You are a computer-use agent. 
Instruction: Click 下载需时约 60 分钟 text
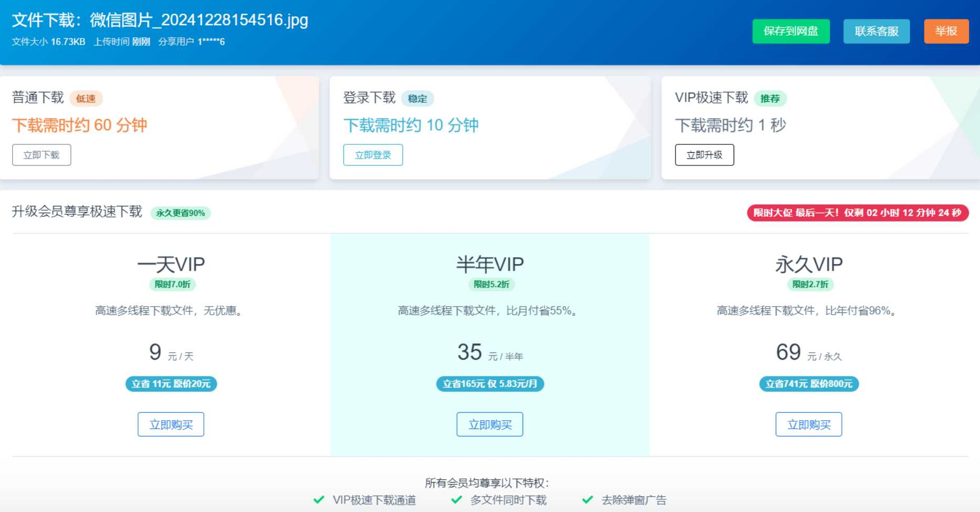[79, 125]
